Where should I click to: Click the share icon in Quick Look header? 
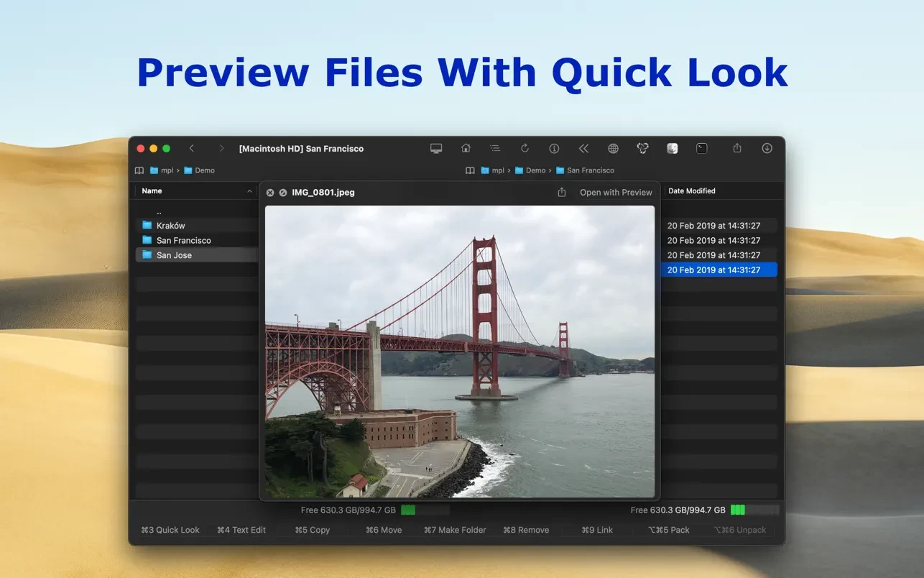point(562,193)
